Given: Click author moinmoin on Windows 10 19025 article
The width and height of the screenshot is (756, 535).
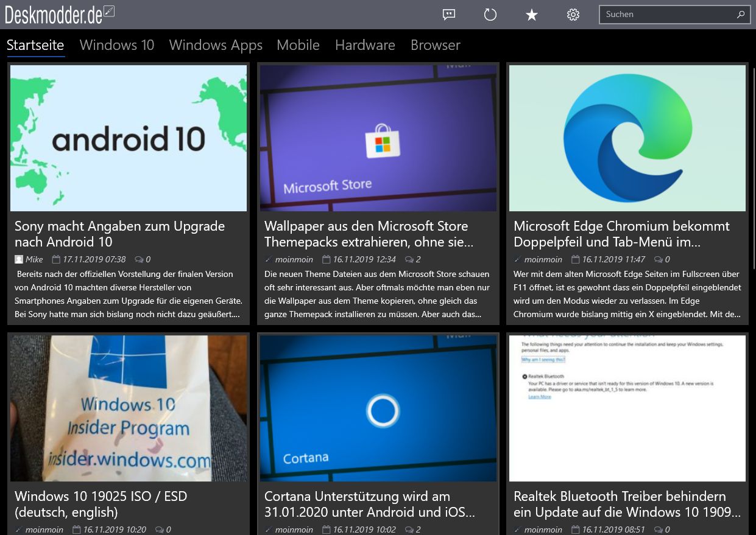Looking at the screenshot, I should 44,530.
